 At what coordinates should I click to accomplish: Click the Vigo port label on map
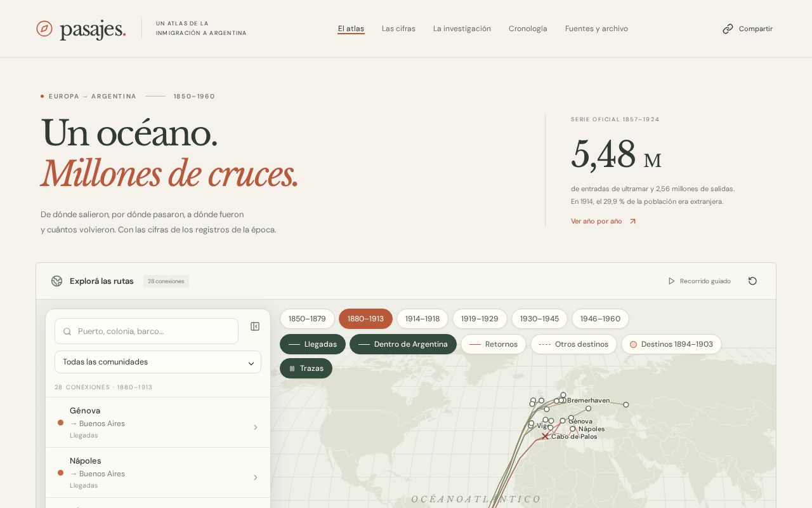click(x=542, y=425)
